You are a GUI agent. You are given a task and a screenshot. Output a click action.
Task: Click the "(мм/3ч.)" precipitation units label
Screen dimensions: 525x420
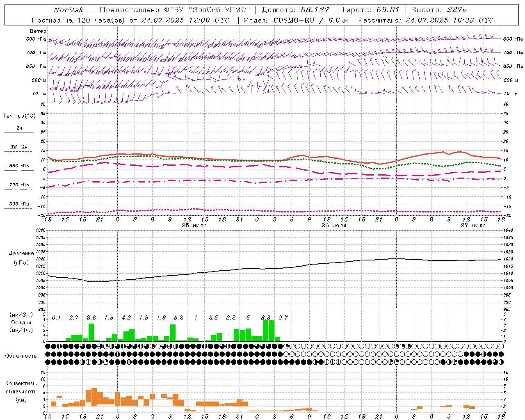tap(21, 315)
